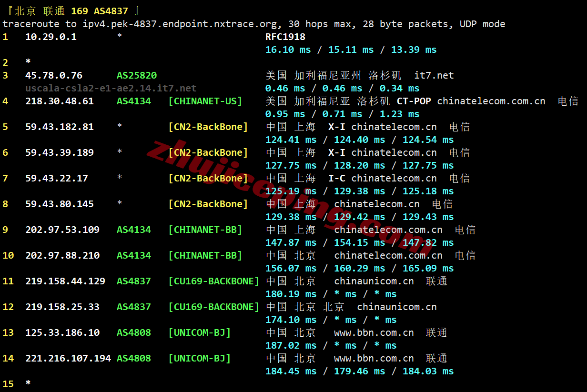
Task: Click [CHINANET-BB] tag on hop 9
Action: (205, 230)
